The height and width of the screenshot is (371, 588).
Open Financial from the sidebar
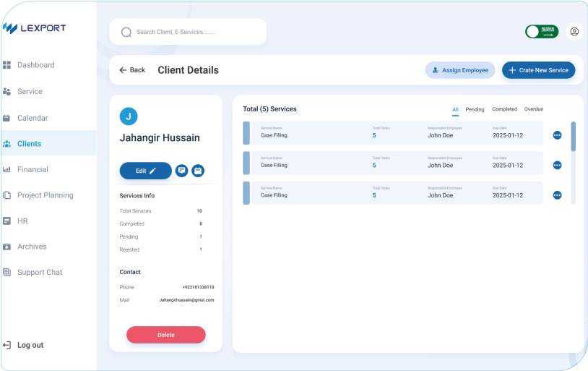(x=33, y=169)
